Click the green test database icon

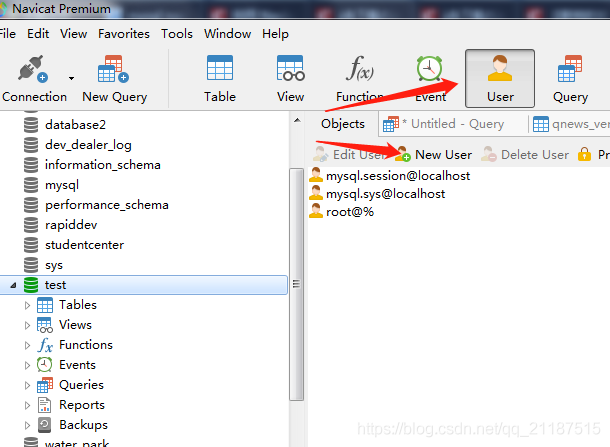tap(31, 285)
